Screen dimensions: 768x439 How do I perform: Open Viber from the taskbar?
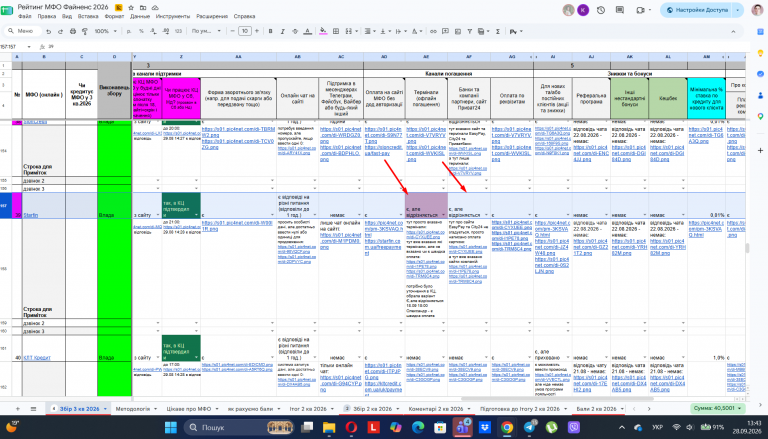tap(574, 427)
